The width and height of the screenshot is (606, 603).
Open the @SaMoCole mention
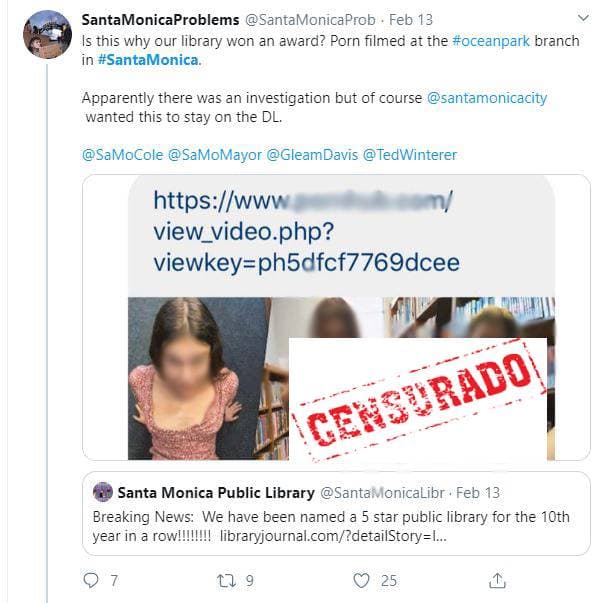tap(123, 155)
